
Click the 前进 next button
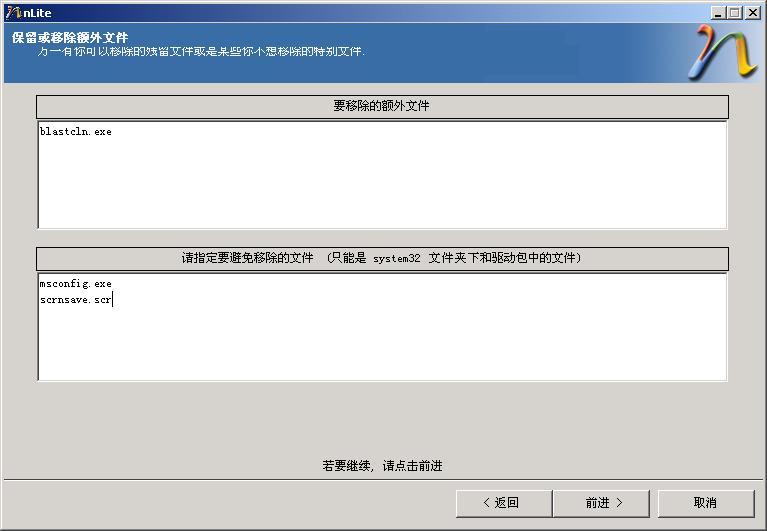click(604, 503)
